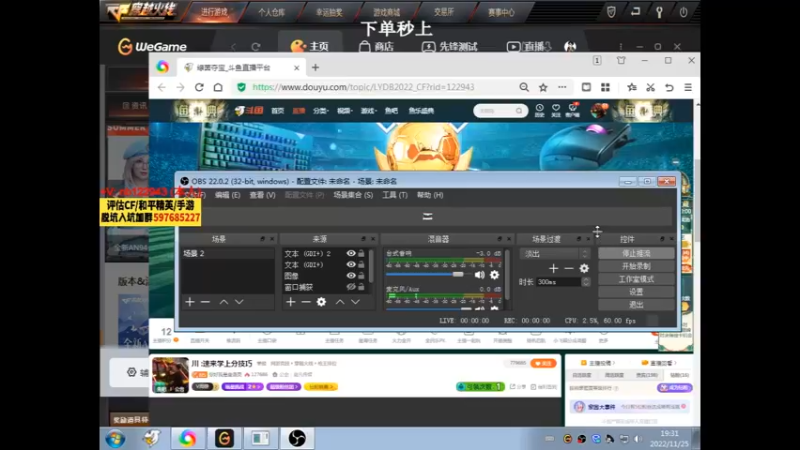This screenshot has height=450, width=800.
Task: Click 开始录制 button in OBS controls
Action: click(x=636, y=266)
